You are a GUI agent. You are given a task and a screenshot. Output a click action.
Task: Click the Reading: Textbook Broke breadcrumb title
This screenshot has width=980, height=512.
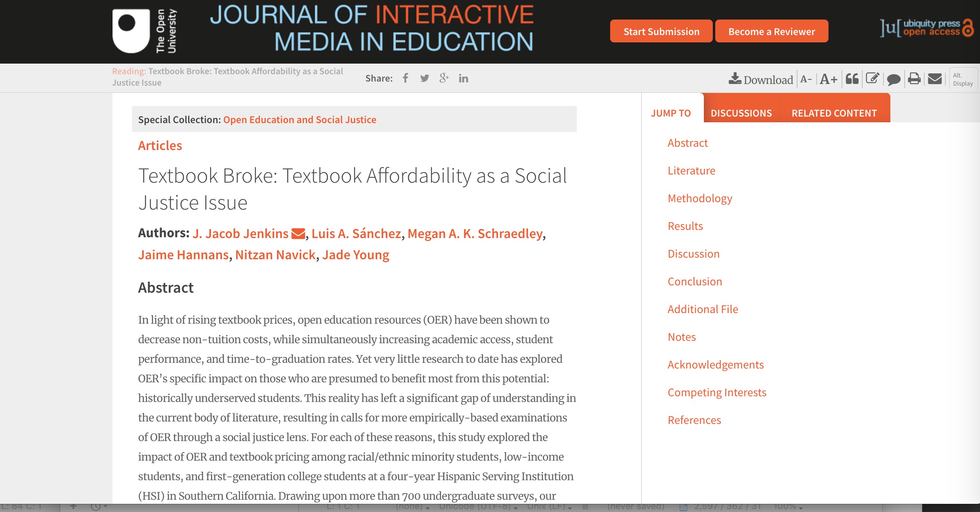[228, 77]
